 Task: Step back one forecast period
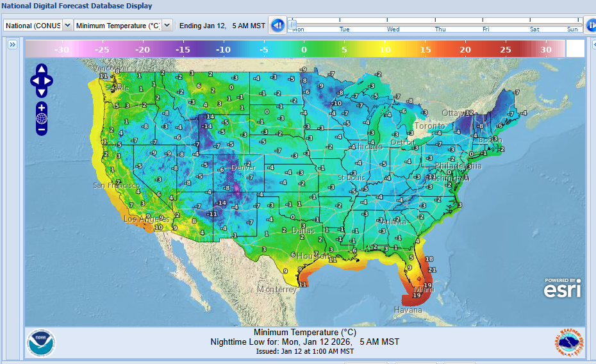click(277, 26)
